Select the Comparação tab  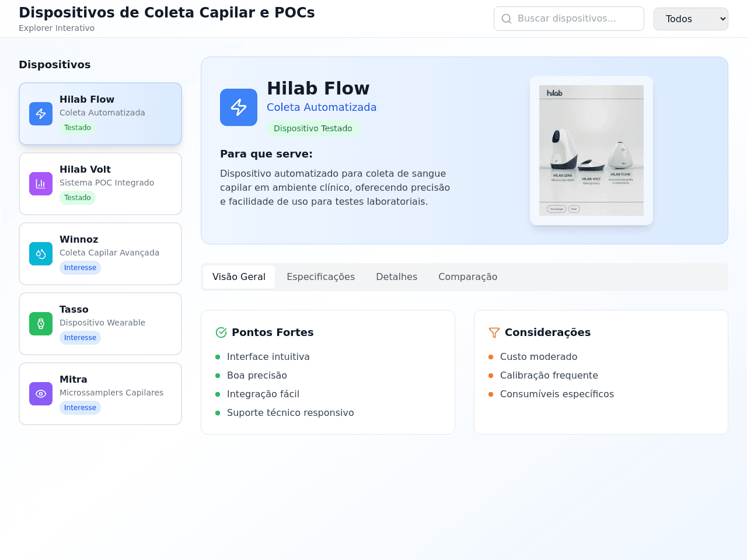point(467,277)
